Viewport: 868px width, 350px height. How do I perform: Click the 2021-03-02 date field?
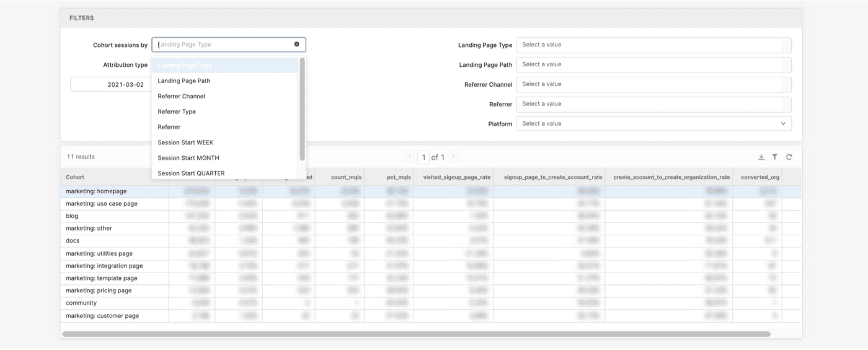point(110,85)
